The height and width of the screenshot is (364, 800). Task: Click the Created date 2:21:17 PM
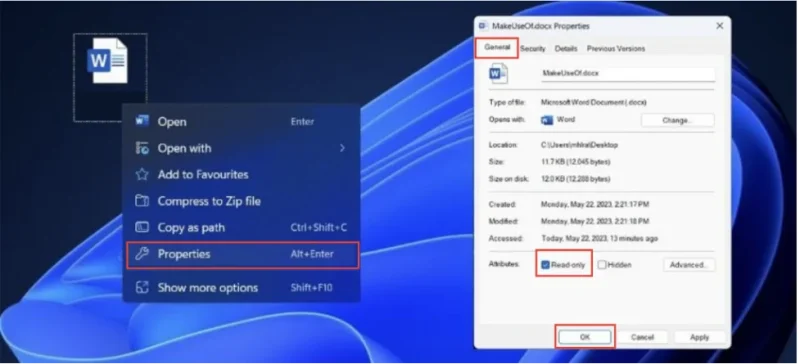(595, 204)
